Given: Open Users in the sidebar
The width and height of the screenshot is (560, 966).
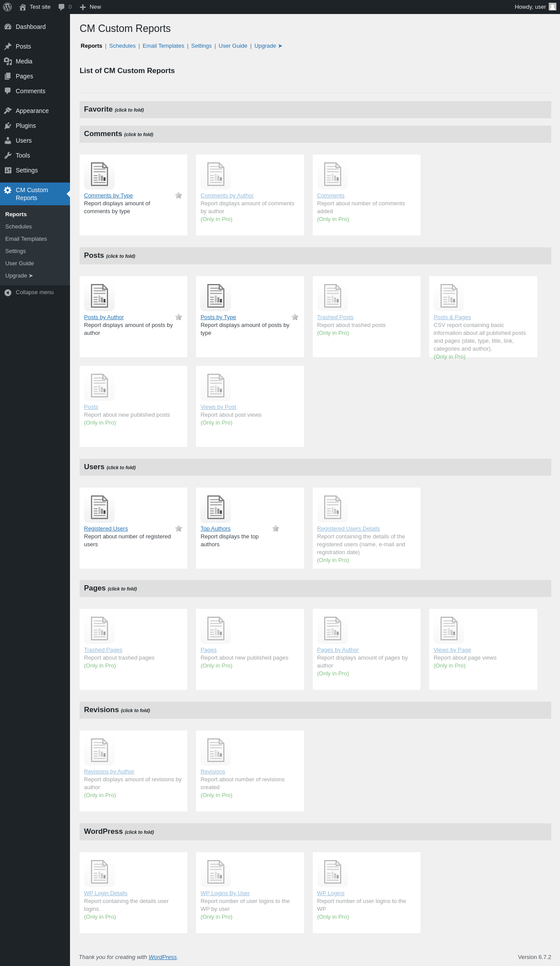Looking at the screenshot, I should (35, 141).
